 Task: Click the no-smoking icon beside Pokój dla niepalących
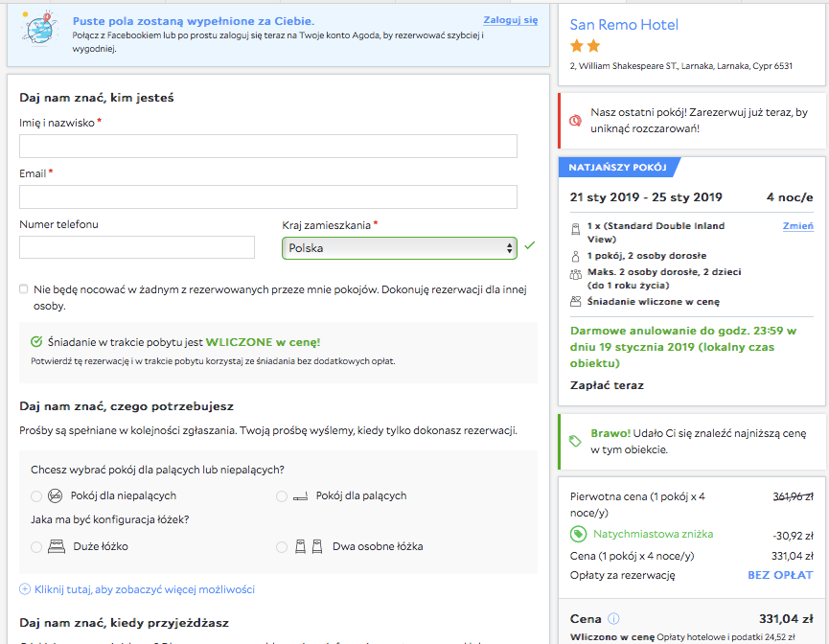point(55,496)
